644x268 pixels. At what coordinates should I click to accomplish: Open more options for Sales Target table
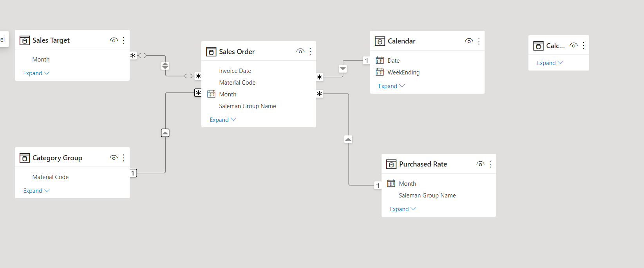click(x=124, y=40)
